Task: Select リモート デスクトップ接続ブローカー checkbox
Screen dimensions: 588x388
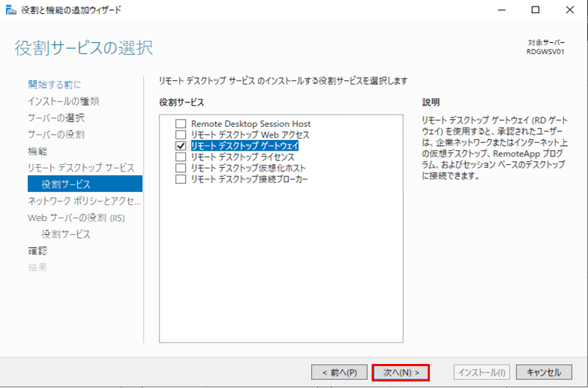Action: tap(181, 179)
